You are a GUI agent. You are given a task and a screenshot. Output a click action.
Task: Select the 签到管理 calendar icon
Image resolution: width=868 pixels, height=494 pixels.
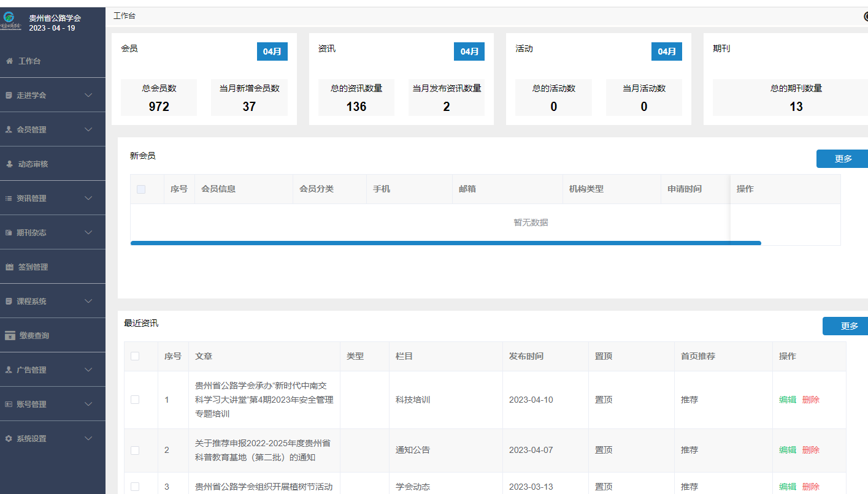(9, 267)
